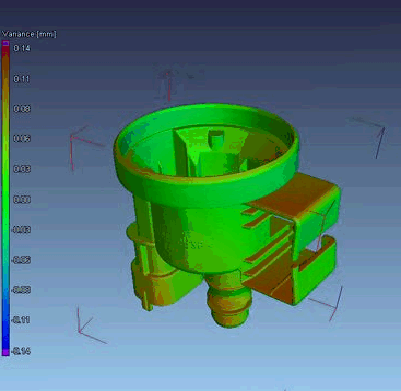Select the axis triad beside the connector bracket
This screenshot has width=401, height=391.
tap(327, 303)
